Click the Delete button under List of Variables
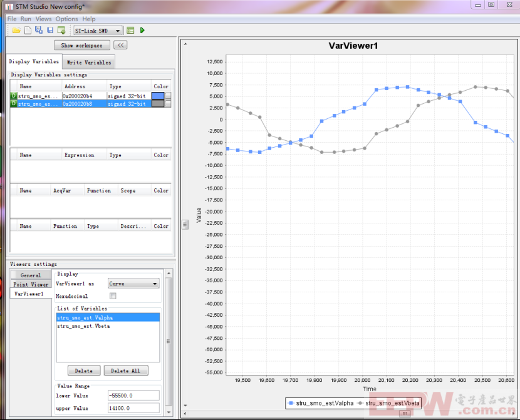 click(84, 371)
